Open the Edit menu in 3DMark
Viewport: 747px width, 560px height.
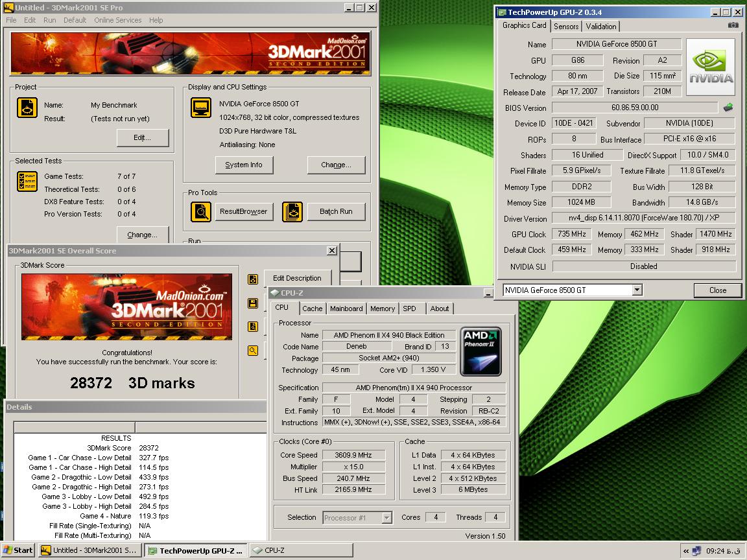pos(30,20)
